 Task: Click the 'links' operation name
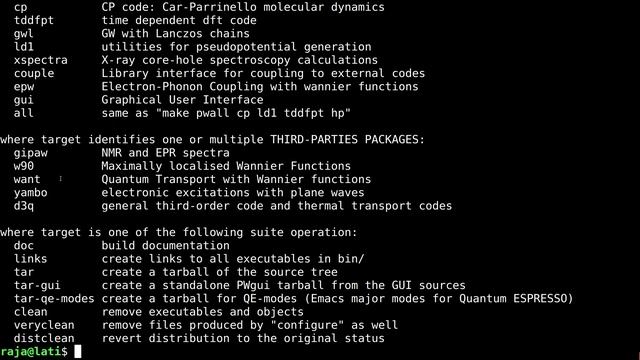point(31,259)
